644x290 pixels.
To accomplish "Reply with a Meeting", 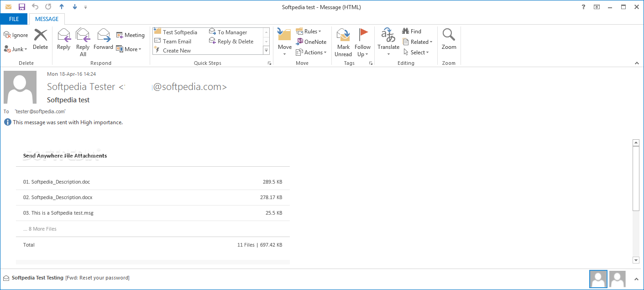I will (x=131, y=35).
